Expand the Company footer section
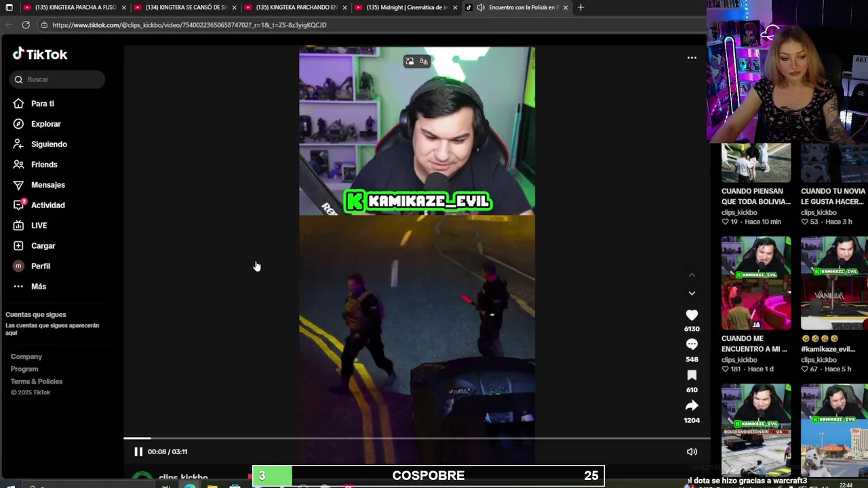This screenshot has width=868, height=488. point(26,357)
